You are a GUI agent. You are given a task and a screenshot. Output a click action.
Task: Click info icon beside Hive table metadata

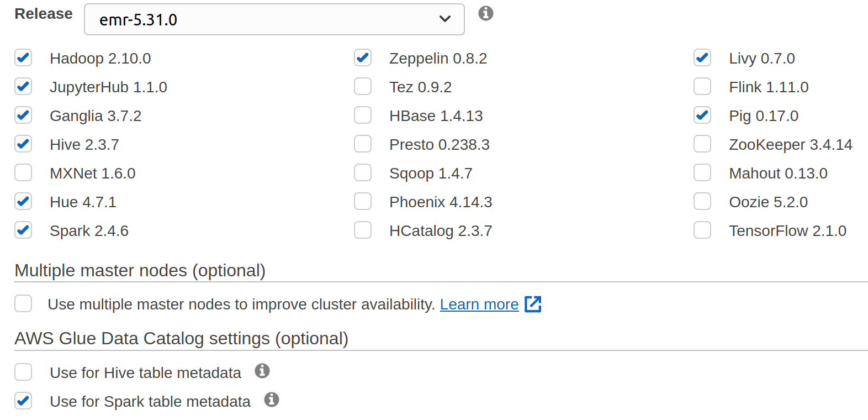point(262,371)
